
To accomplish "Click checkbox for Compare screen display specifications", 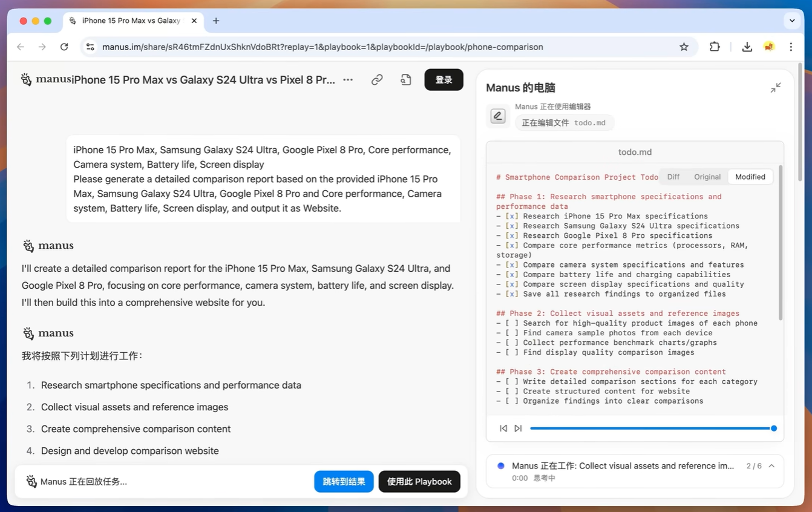I will click(512, 284).
